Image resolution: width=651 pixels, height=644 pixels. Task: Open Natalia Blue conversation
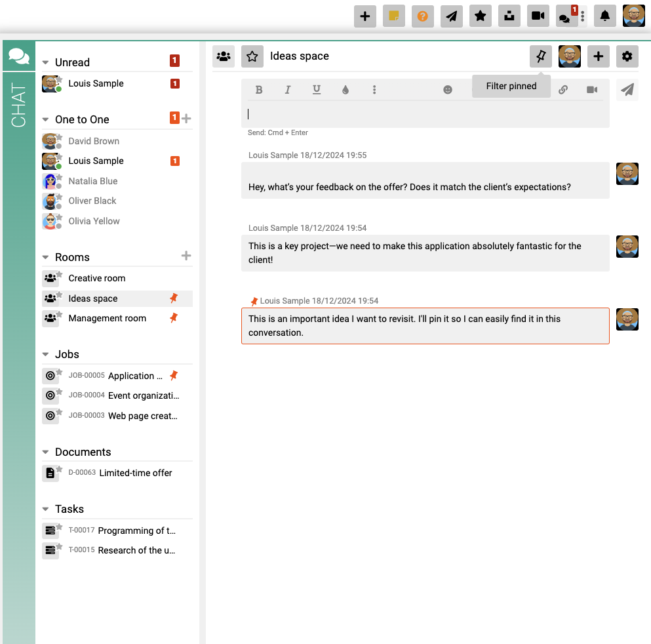click(x=117, y=181)
